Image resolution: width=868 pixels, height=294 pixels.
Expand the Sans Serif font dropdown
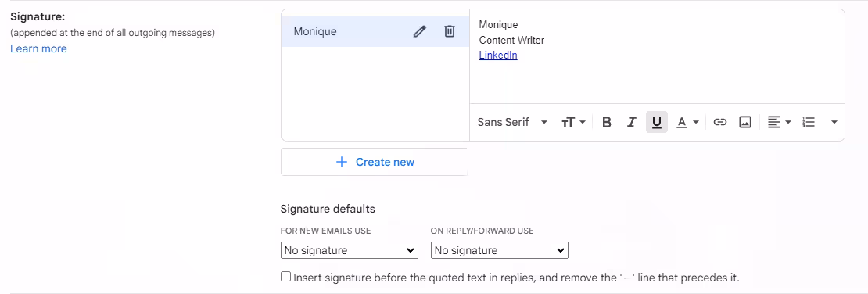513,122
